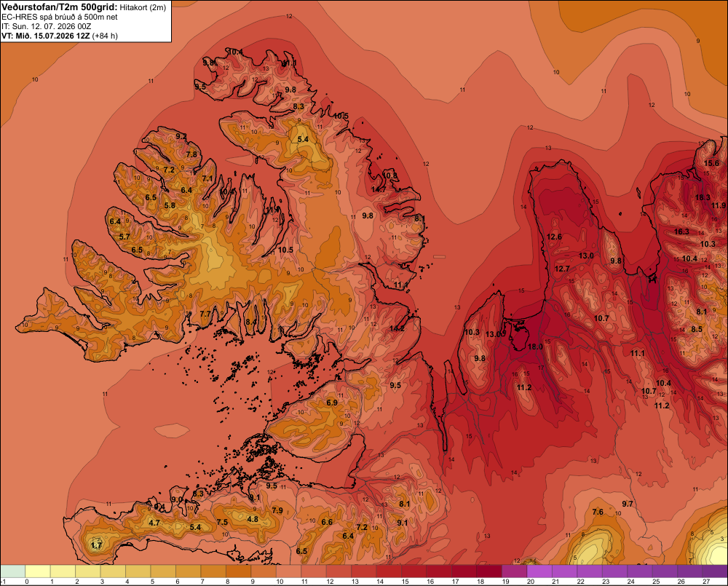728x586 pixels.
Task: Click the legend swatch between 0 and 1
Action: (x=38, y=571)
